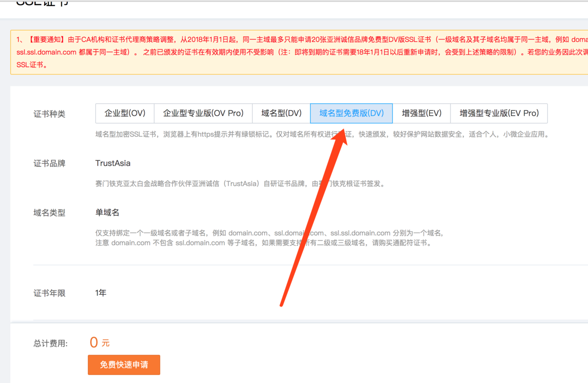Choose 域名型(DV) certificate option

[281, 113]
